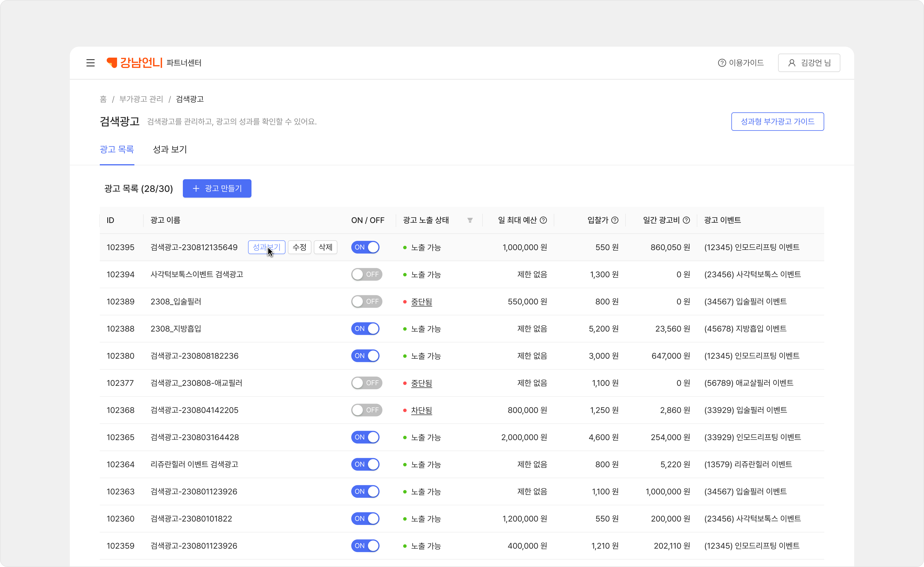Click the help icon beside 일 최대 예산

pos(543,220)
